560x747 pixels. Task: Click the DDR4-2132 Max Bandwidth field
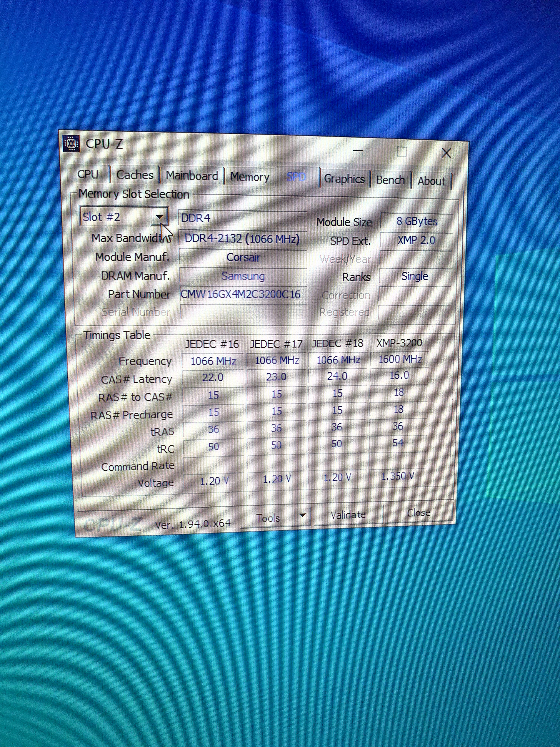point(242,239)
